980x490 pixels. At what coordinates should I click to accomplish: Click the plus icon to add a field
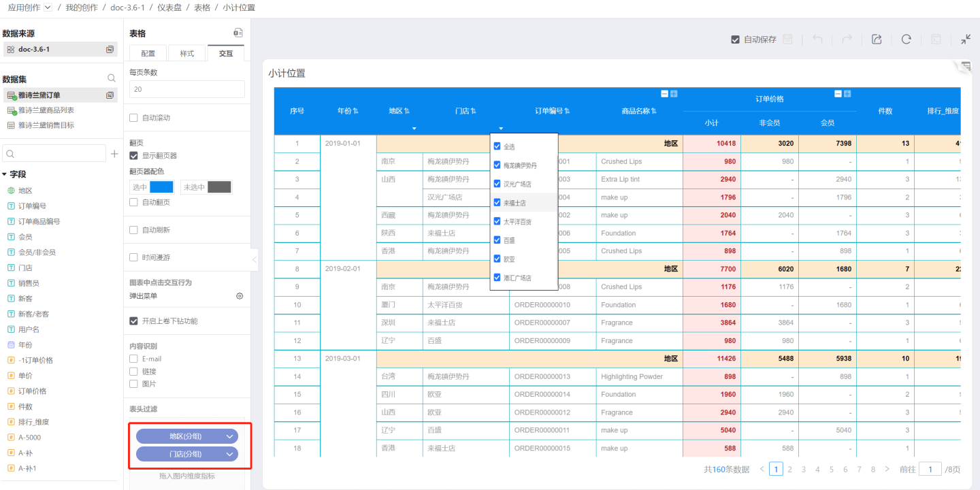coord(114,154)
